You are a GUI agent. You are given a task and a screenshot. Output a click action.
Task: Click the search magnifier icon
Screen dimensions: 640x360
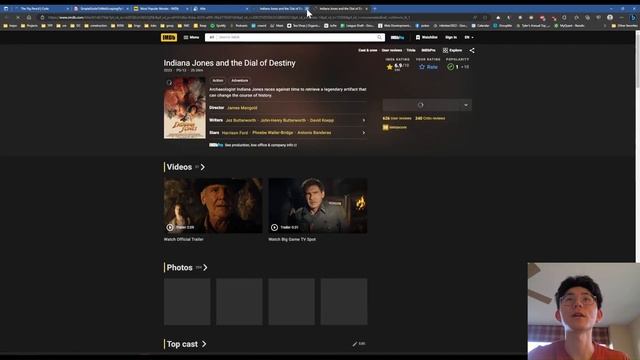380,38
